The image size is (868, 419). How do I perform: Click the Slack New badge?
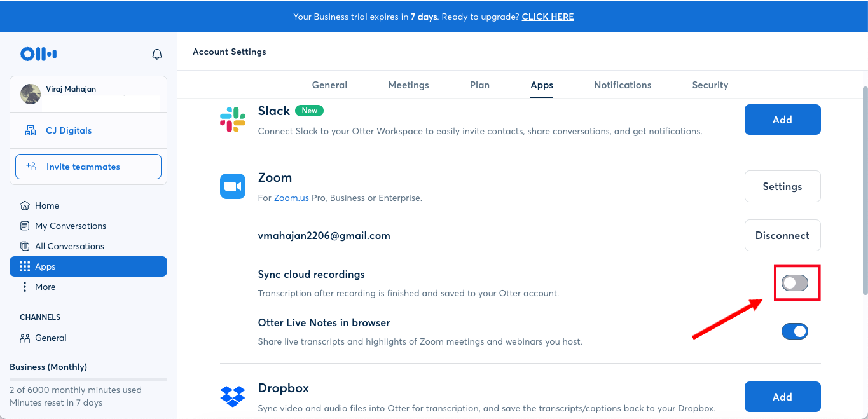pyautogui.click(x=309, y=111)
